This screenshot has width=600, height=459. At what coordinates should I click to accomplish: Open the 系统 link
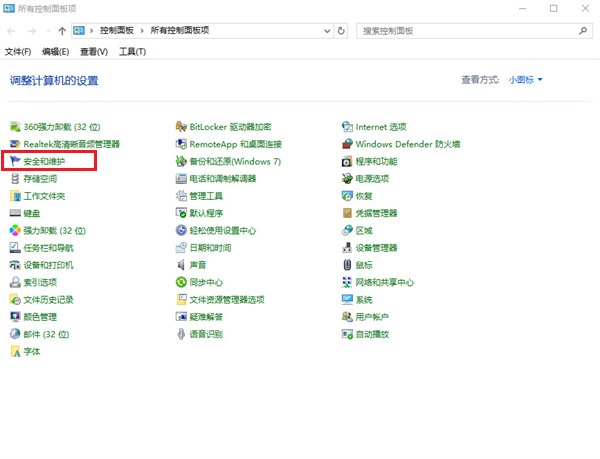364,300
